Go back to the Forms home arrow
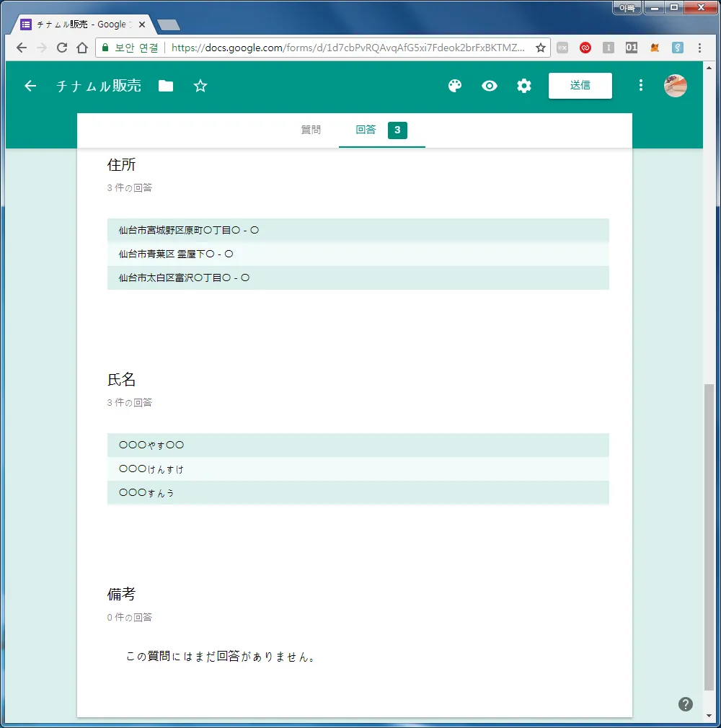 tap(30, 86)
